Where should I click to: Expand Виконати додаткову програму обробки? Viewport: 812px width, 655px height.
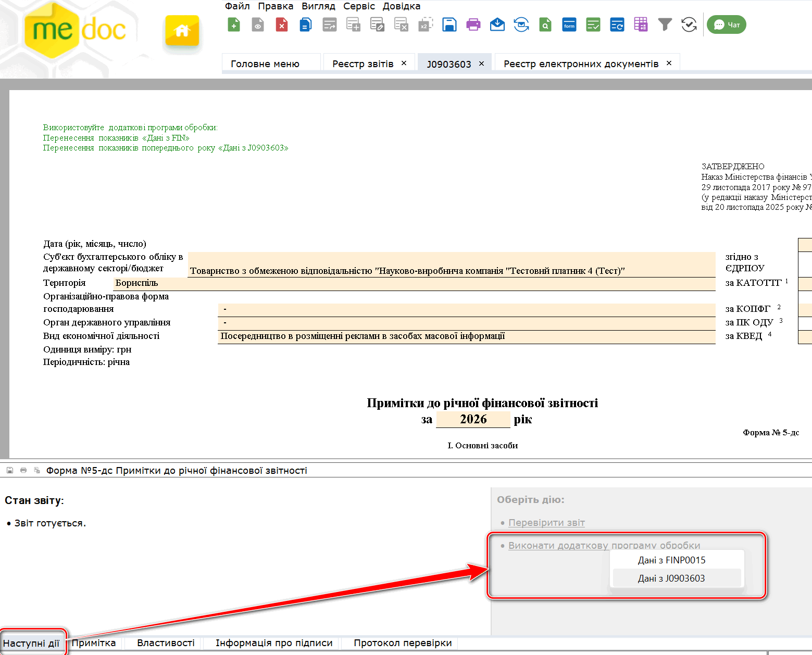(604, 545)
